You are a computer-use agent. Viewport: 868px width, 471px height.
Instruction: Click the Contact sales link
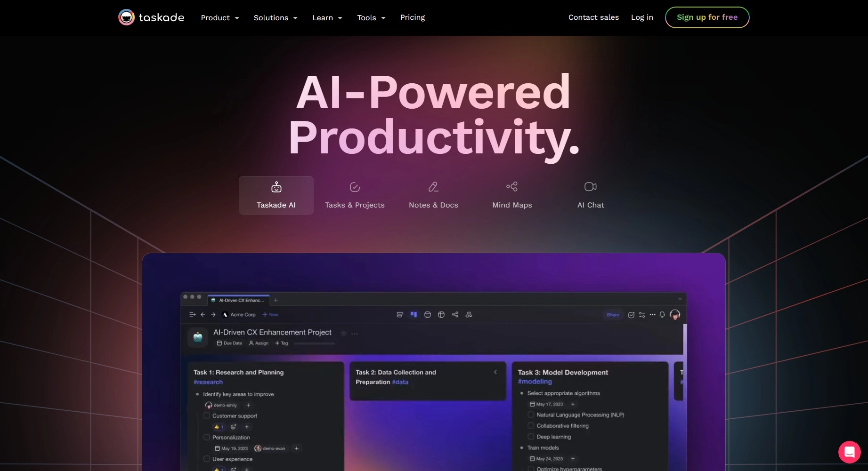[x=593, y=17]
